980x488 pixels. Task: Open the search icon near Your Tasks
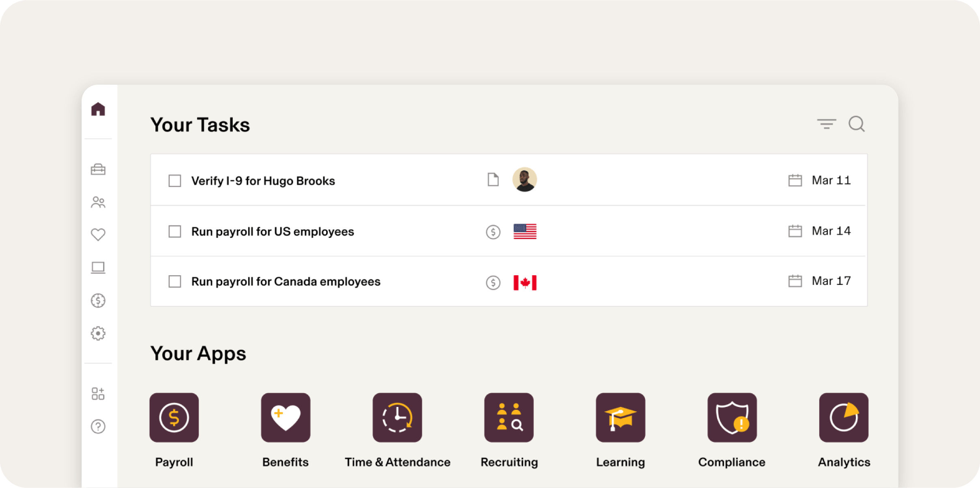tap(857, 124)
